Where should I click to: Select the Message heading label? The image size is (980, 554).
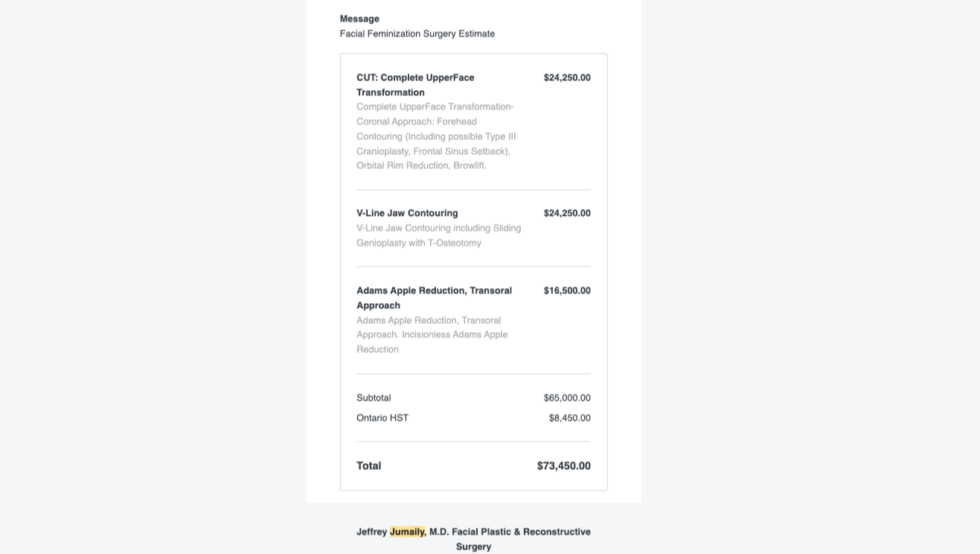tap(359, 19)
